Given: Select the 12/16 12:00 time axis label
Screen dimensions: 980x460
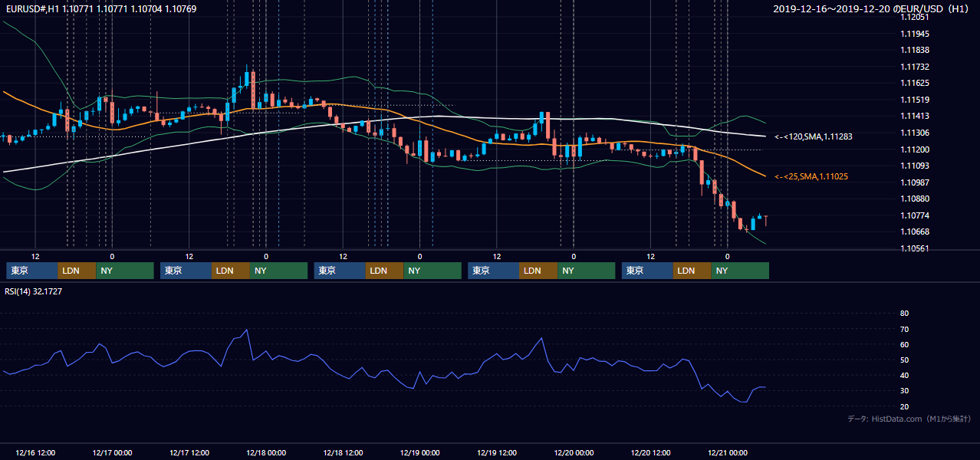Looking at the screenshot, I should point(35,452).
